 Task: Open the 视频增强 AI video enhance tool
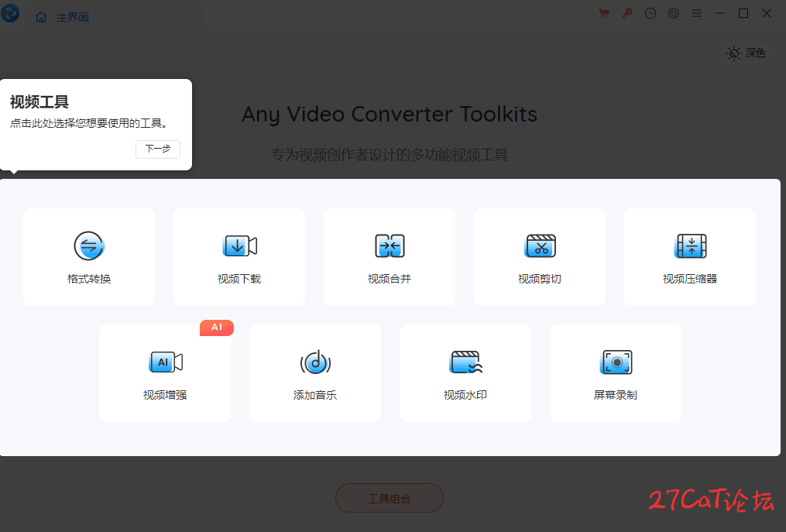pyautogui.click(x=165, y=373)
